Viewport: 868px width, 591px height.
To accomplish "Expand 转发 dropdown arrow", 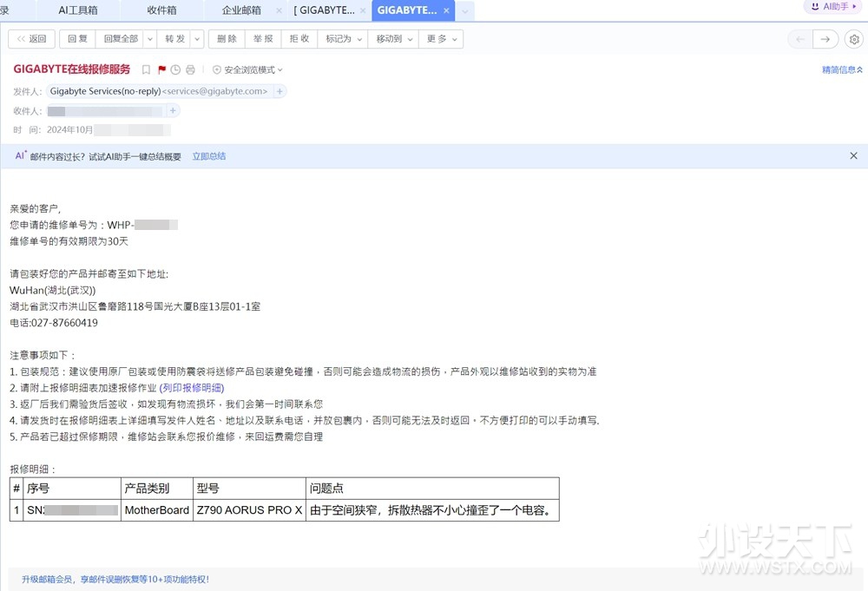I will (x=197, y=39).
